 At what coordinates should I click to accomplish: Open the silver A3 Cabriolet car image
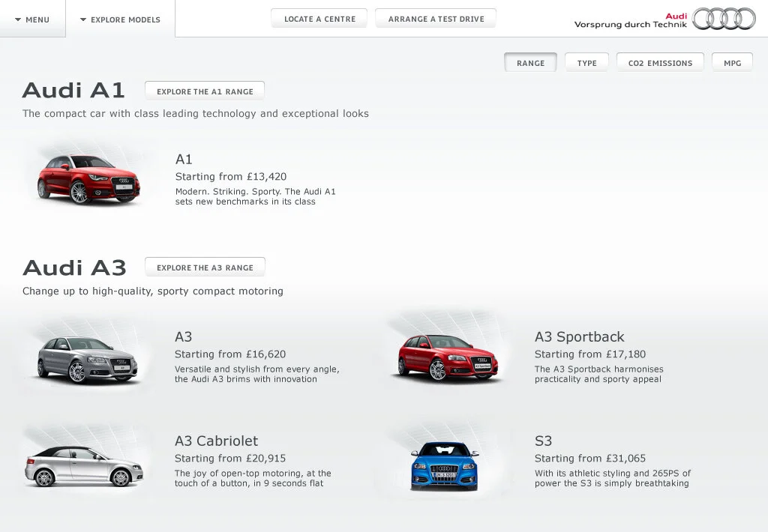point(84,466)
